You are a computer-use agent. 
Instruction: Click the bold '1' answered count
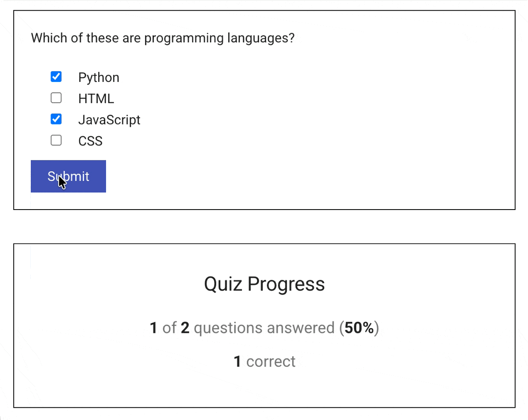153,328
